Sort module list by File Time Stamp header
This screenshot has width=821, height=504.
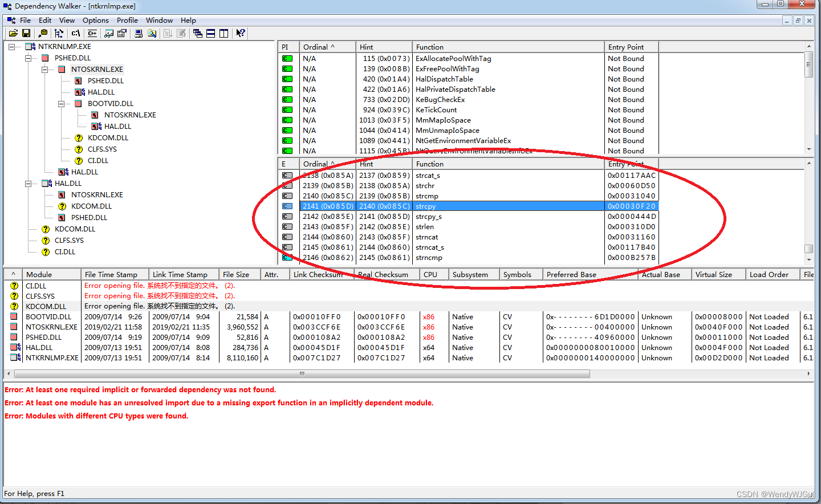click(115, 274)
